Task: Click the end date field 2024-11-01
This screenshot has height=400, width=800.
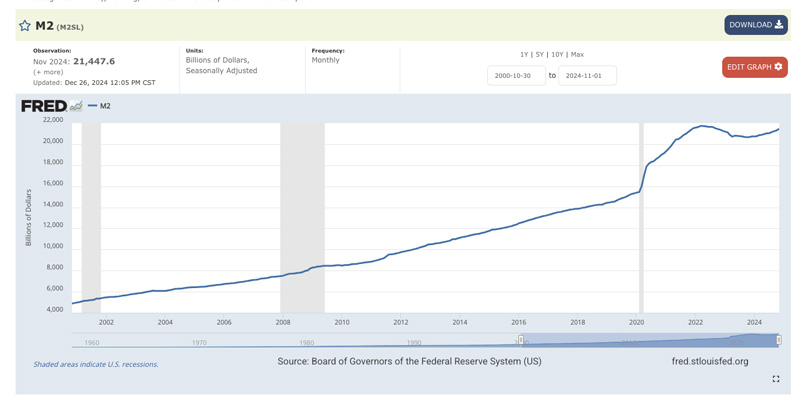Action: pyautogui.click(x=587, y=75)
